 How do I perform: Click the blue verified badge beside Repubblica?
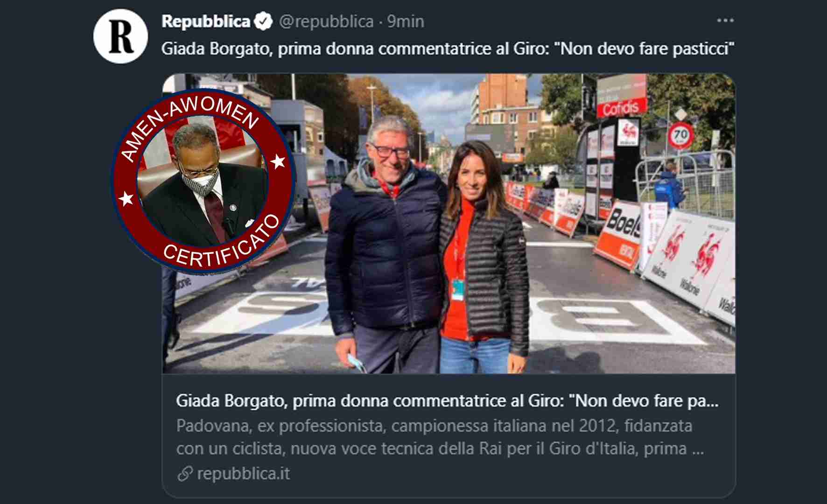264,21
